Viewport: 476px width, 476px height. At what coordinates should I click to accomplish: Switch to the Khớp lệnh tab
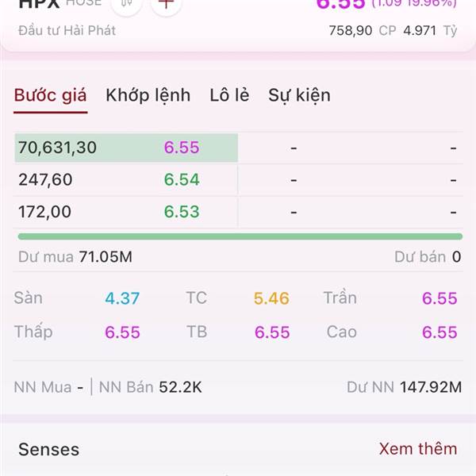tap(148, 95)
